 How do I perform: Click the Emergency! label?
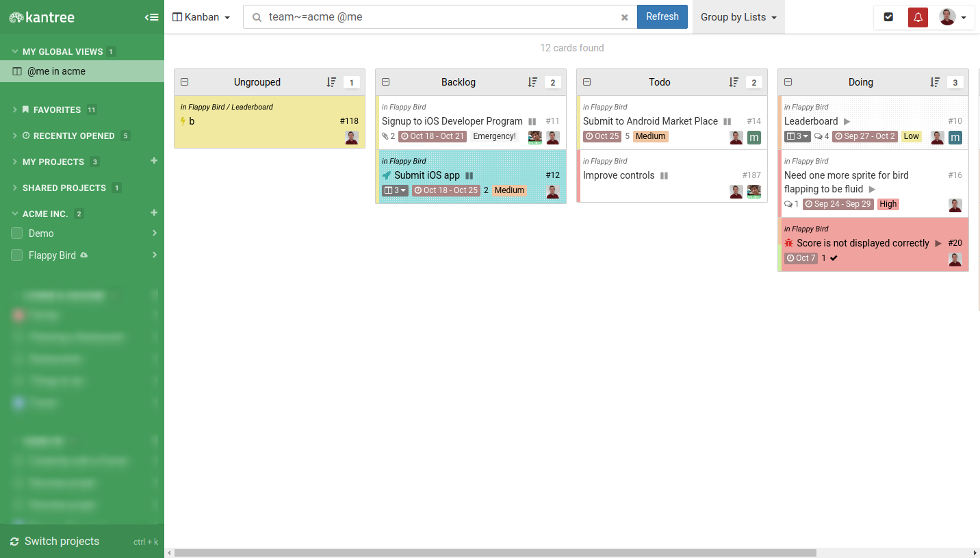494,136
